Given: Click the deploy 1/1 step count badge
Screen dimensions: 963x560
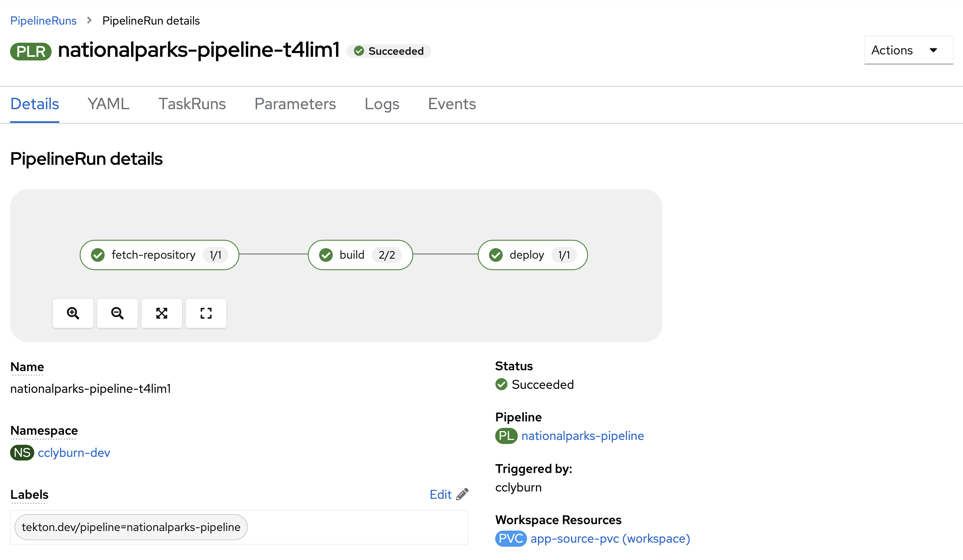Looking at the screenshot, I should pos(564,255).
